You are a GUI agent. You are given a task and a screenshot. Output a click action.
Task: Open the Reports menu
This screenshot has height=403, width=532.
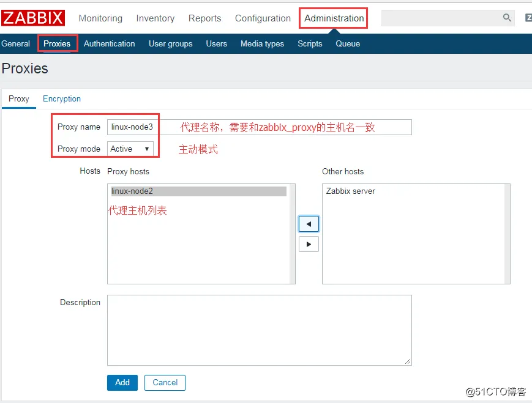click(x=204, y=18)
